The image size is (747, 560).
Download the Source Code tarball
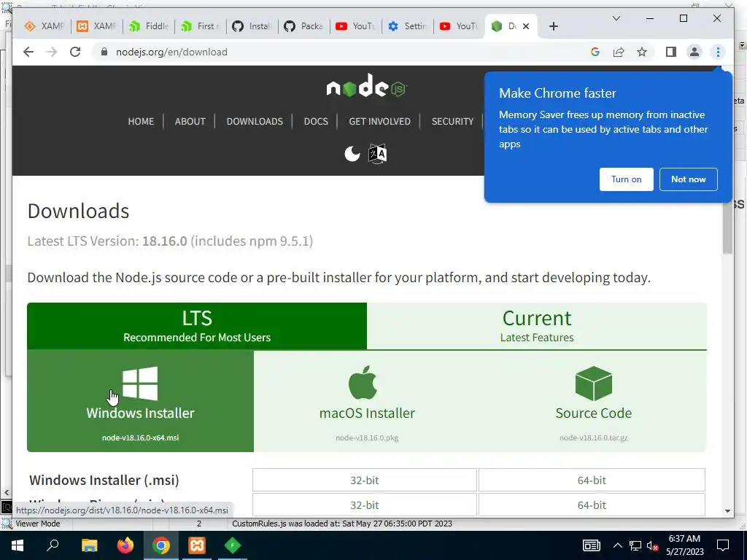[594, 401]
